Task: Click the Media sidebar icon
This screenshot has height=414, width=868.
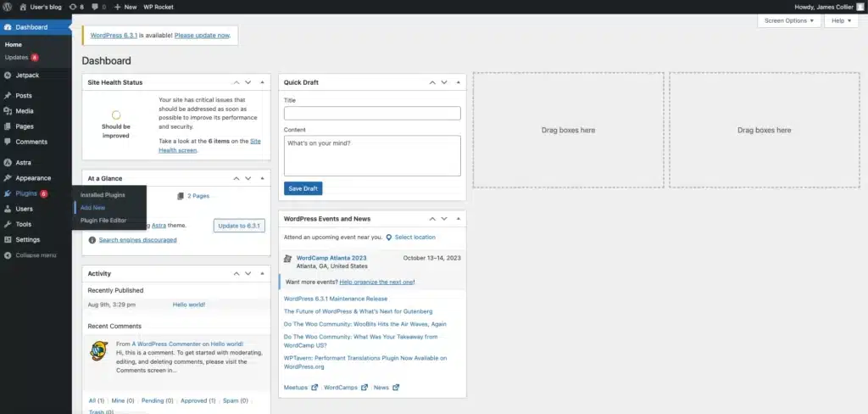Action: tap(7, 111)
